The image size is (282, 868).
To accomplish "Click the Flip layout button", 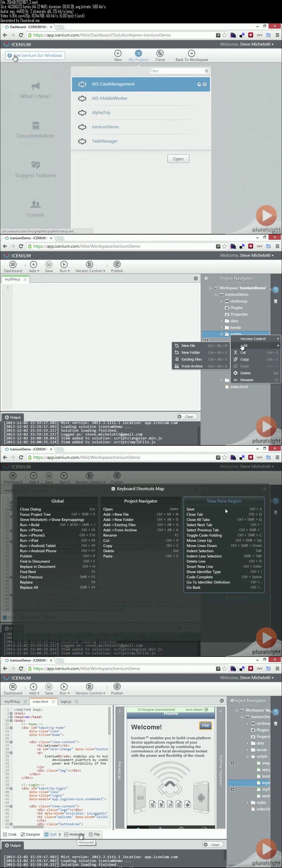I will [94, 834].
